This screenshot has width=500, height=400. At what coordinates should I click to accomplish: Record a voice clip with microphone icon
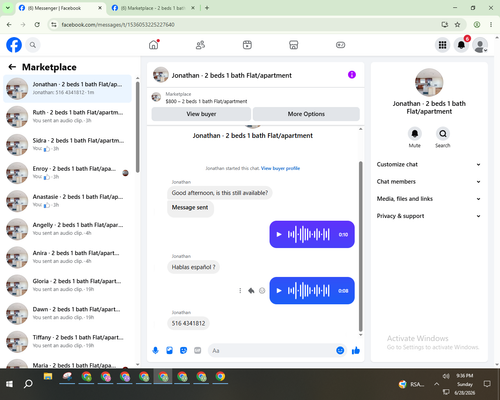(x=155, y=350)
